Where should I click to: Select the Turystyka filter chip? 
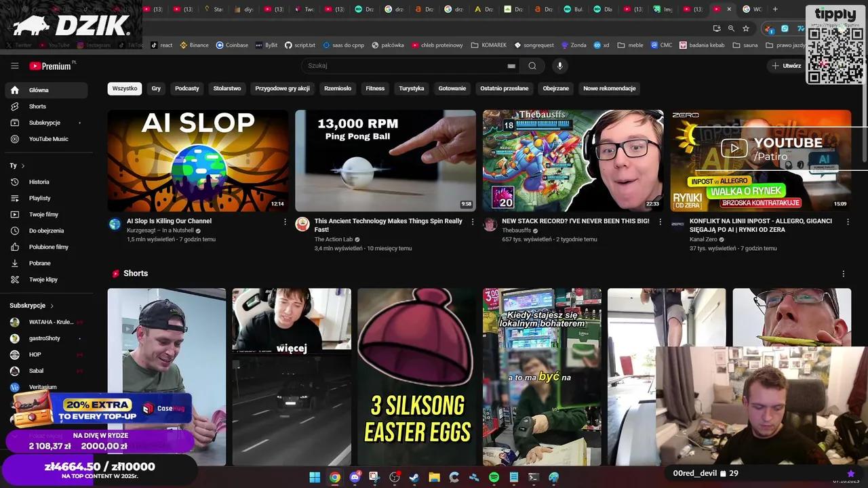412,89
